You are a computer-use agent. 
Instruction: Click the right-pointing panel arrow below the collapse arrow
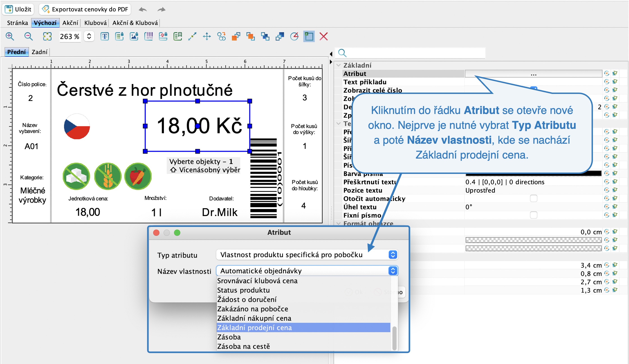(331, 61)
